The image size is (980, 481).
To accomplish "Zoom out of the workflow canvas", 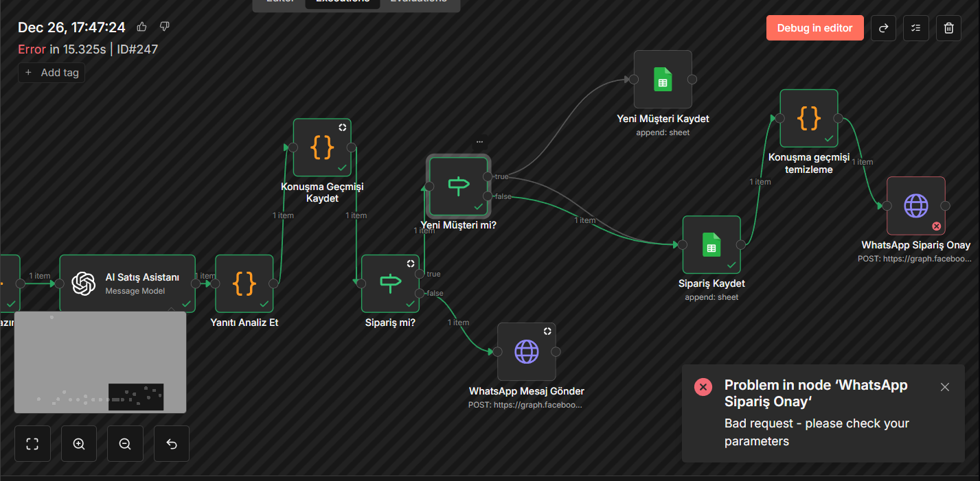I will (x=125, y=444).
